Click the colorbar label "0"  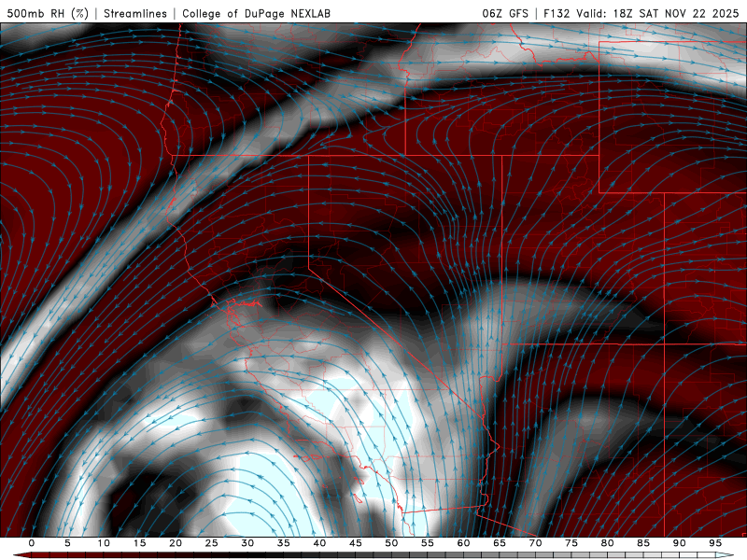coord(32,543)
